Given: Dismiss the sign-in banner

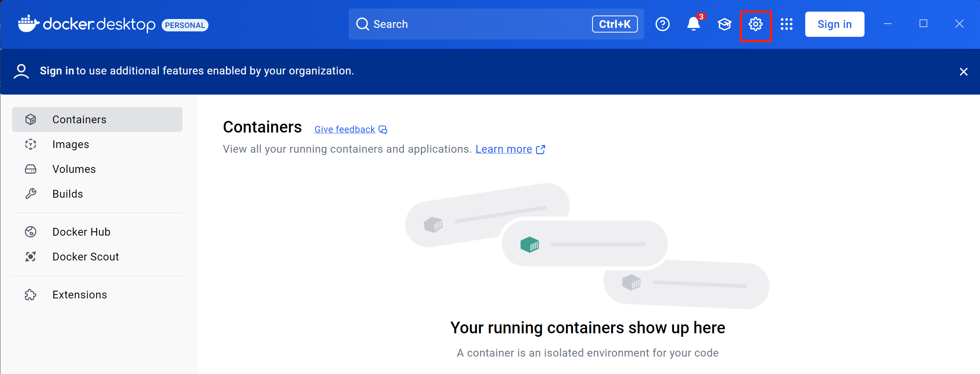Looking at the screenshot, I should click(963, 72).
